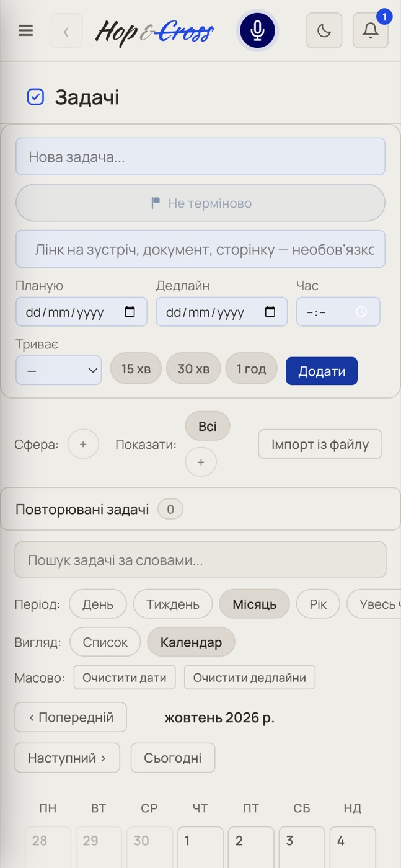Select calendar day 3
401x868 pixels.
tap(302, 847)
